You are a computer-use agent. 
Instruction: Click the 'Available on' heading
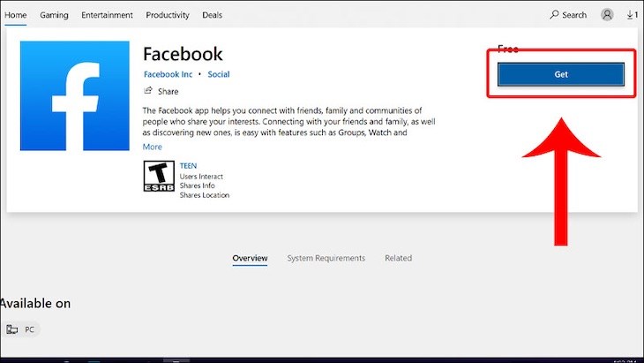(35, 304)
